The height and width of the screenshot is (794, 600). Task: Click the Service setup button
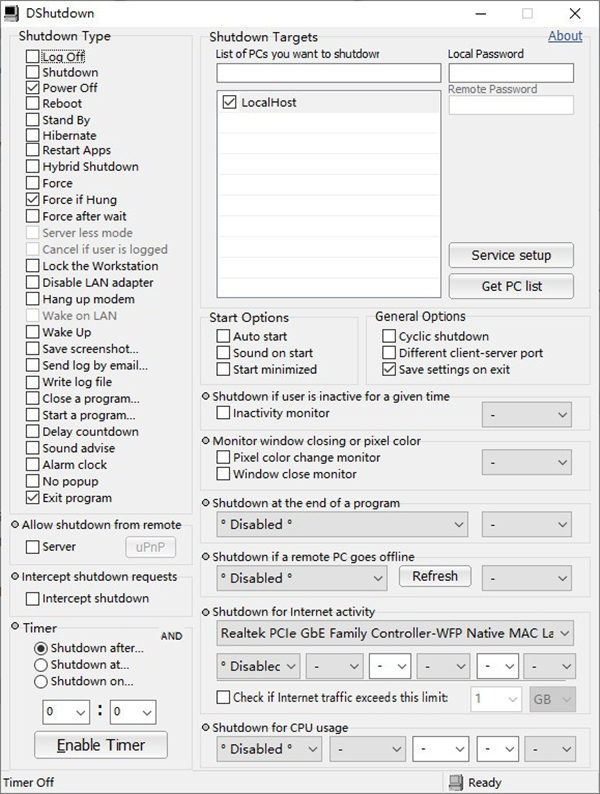coord(511,255)
